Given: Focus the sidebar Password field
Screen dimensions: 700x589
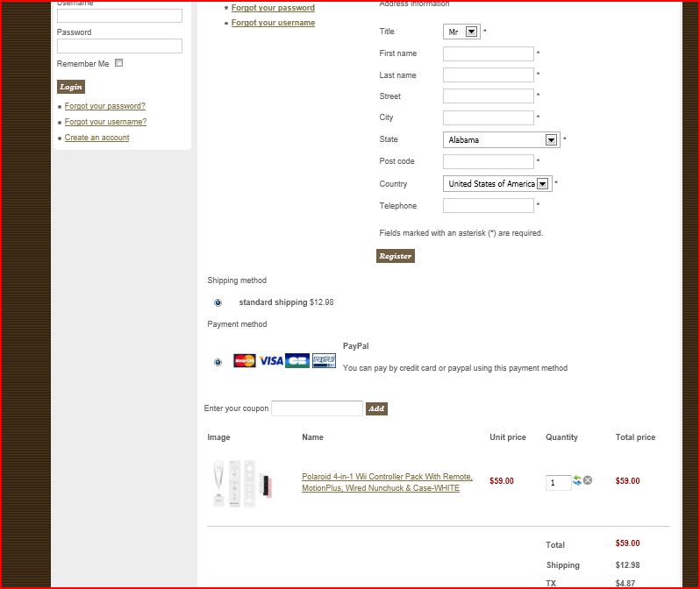Looking at the screenshot, I should [x=119, y=46].
